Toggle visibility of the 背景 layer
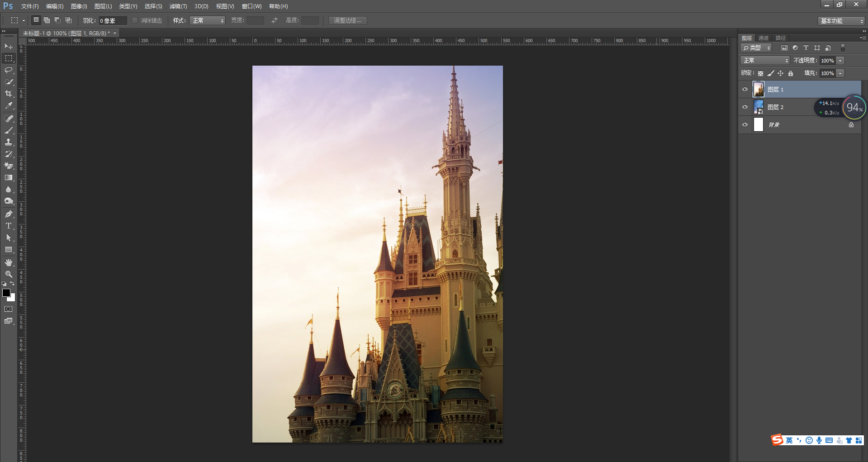The height and width of the screenshot is (462, 868). (x=745, y=124)
